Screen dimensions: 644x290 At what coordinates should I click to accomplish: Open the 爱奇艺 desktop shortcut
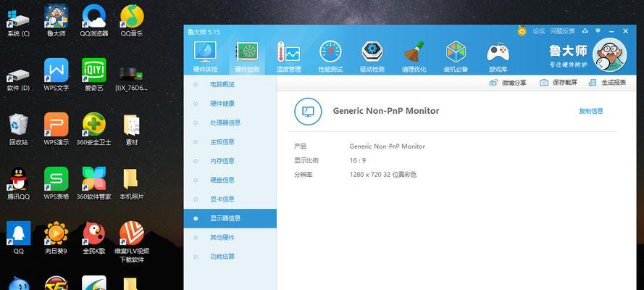click(x=94, y=75)
